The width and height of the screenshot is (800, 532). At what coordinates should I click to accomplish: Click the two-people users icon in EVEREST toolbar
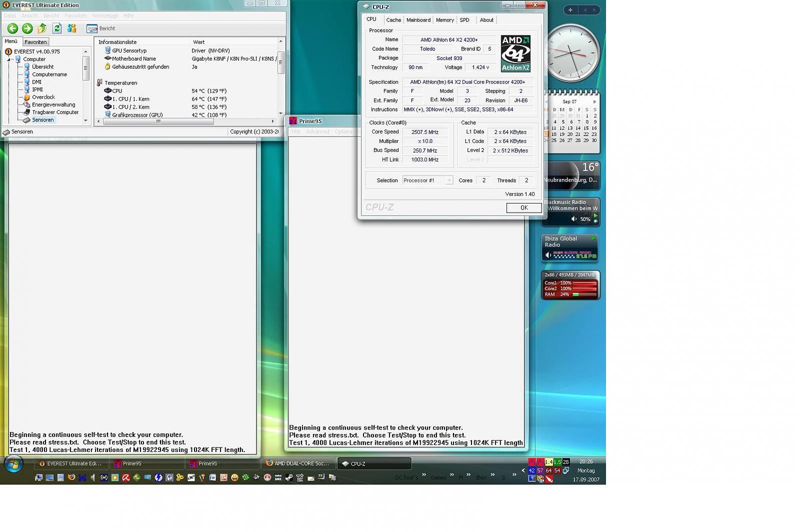72,28
